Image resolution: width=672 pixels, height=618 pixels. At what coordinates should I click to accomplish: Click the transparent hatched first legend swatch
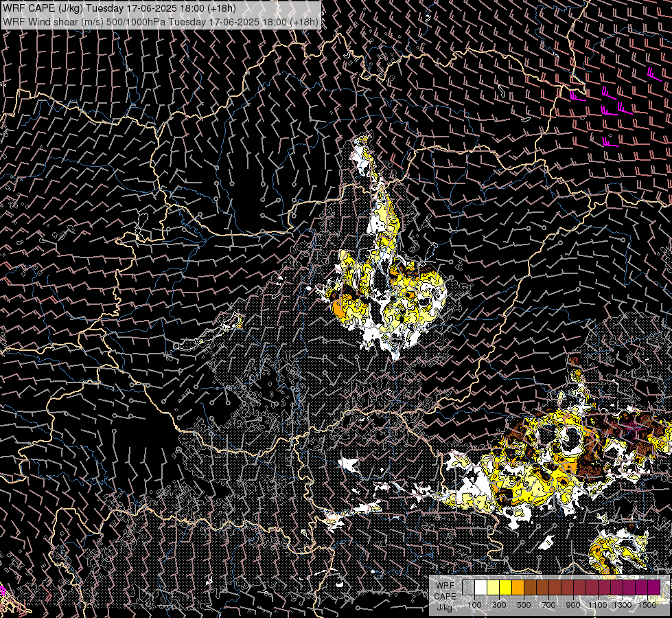[x=468, y=587]
